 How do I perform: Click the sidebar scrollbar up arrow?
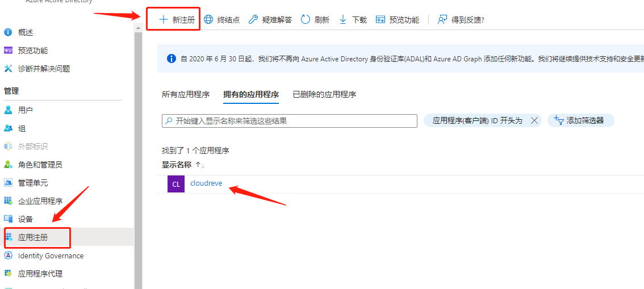pyautogui.click(x=138, y=27)
